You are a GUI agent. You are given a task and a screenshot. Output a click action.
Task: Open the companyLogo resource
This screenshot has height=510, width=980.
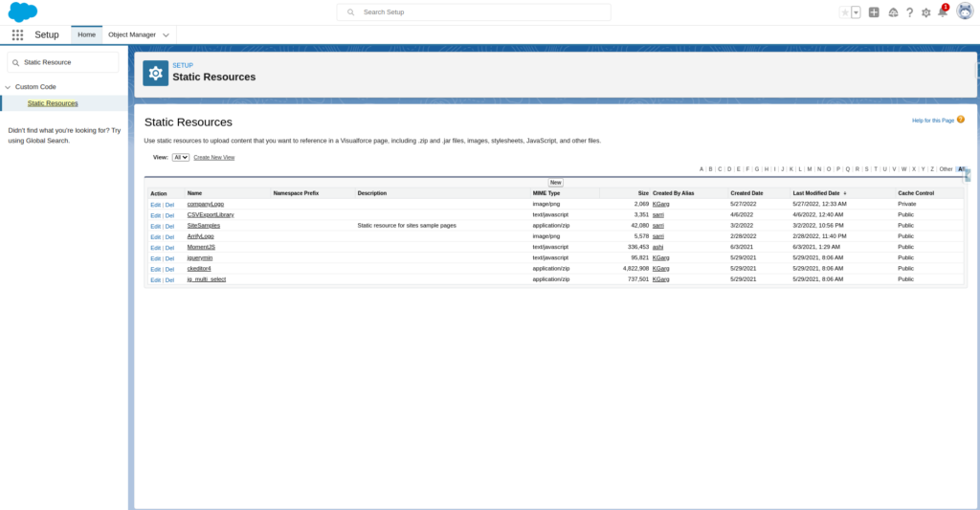pos(205,204)
